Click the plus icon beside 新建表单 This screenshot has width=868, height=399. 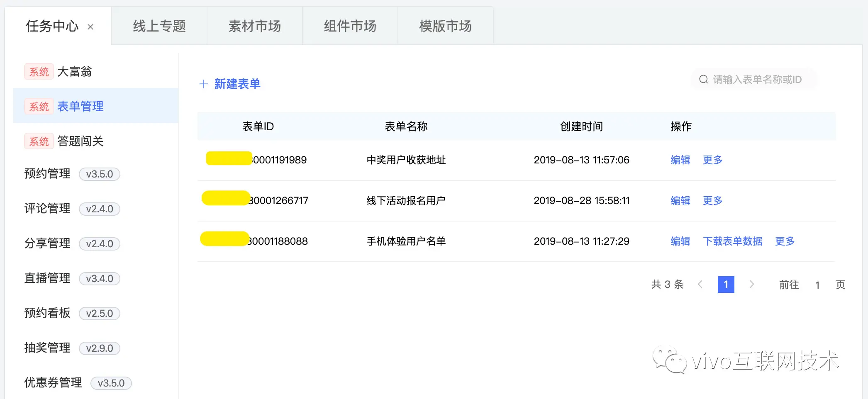[x=204, y=84]
